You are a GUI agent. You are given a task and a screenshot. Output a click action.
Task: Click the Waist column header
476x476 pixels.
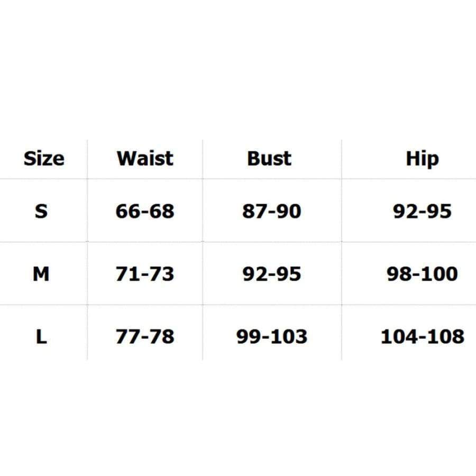145,158
